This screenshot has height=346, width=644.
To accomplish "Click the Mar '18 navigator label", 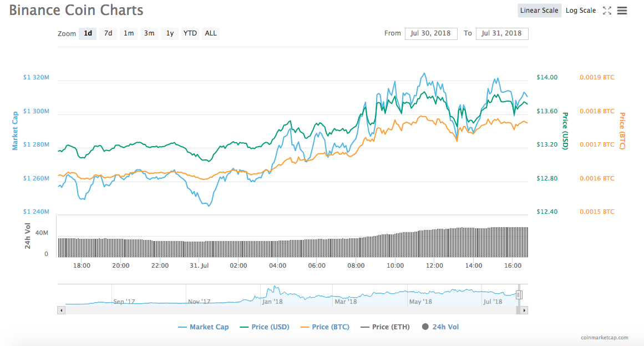I will coord(346,302).
